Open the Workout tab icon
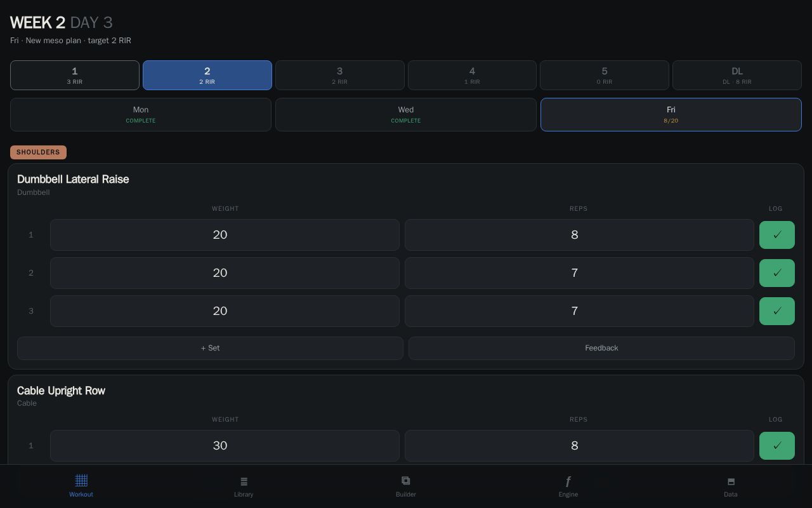Screen dimensions: 812x508 click(x=81, y=481)
